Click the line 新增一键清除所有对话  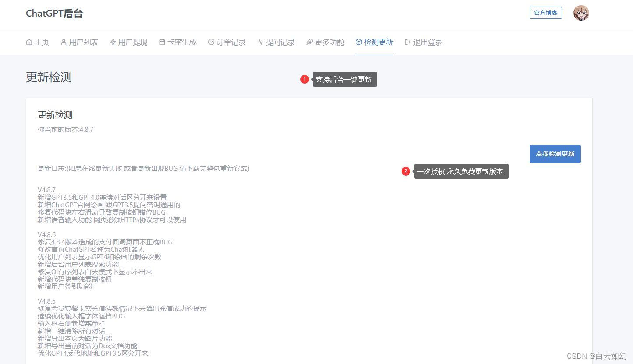71,331
